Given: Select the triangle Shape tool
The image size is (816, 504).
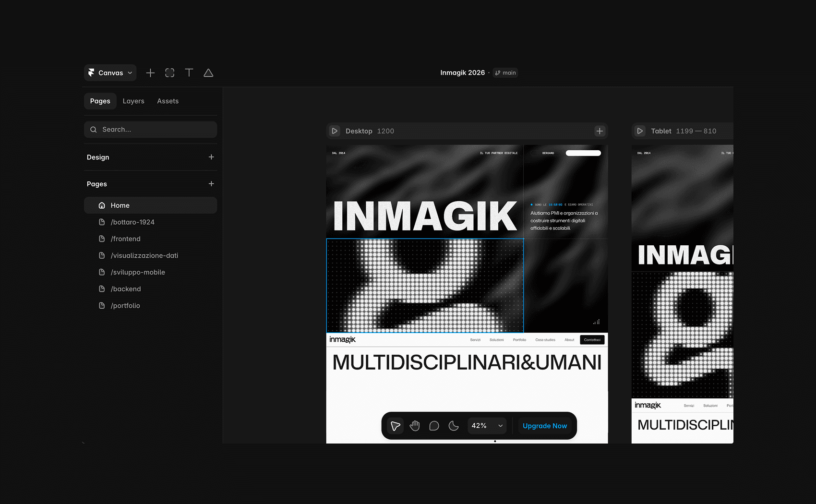Looking at the screenshot, I should tap(208, 73).
